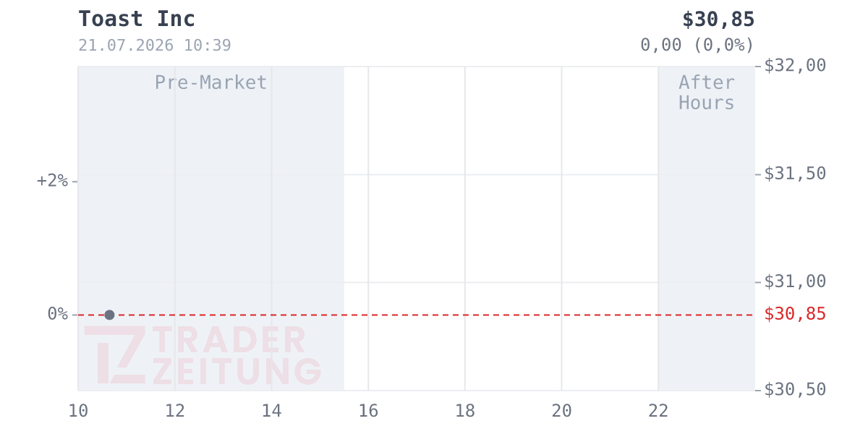Click the TZ Trader Zeitung logo watermark
The height and width of the screenshot is (434, 868).
203,355
